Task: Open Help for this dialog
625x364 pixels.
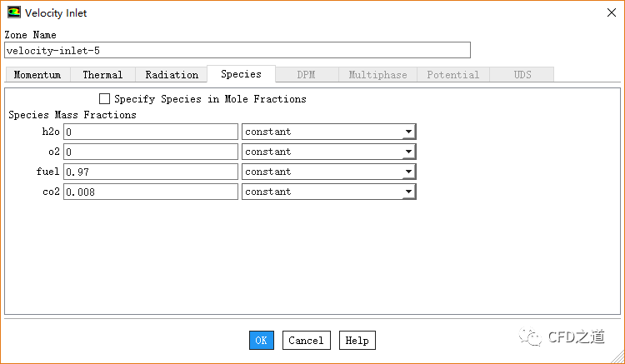Action: (357, 340)
